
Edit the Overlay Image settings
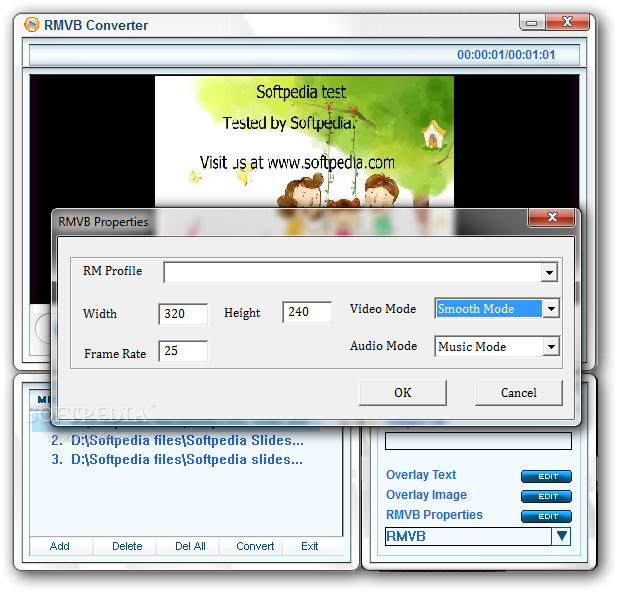546,497
